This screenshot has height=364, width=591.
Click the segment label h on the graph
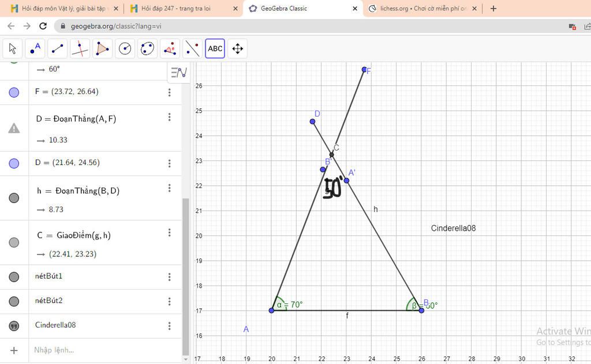(375, 209)
